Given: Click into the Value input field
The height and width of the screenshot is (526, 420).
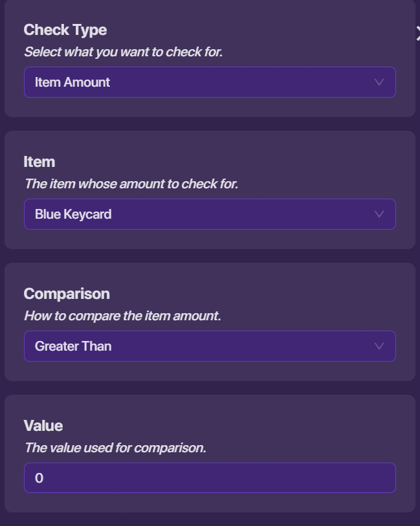Looking at the screenshot, I should click(210, 478).
